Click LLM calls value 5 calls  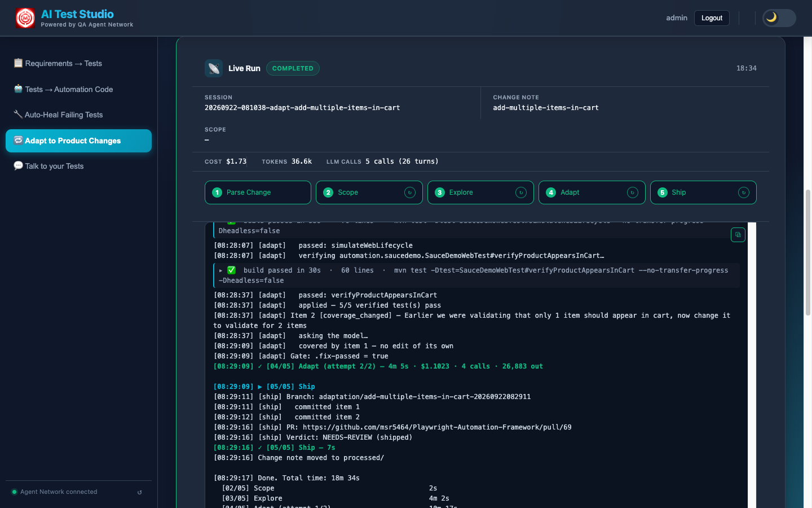[x=401, y=161]
